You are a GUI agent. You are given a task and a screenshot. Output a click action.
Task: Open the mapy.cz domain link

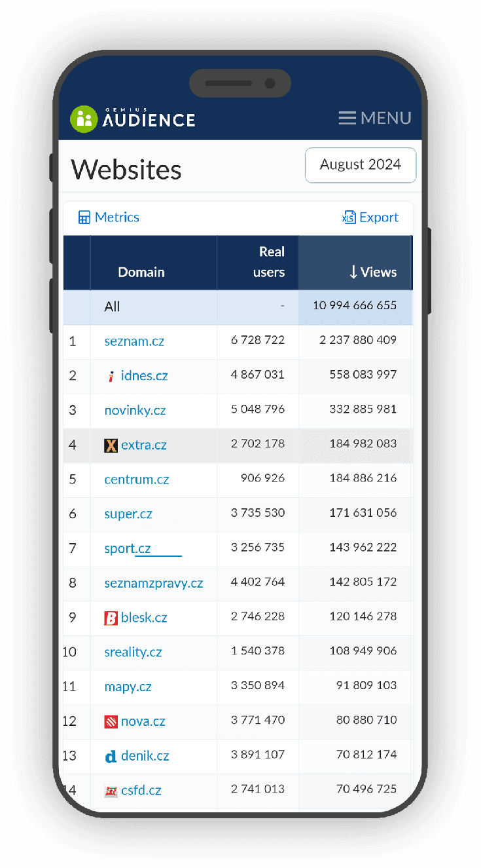pos(128,687)
